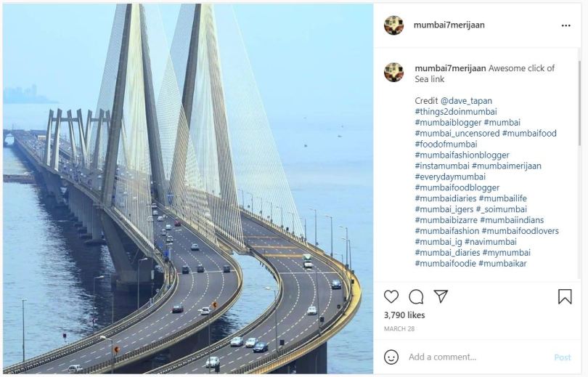Submit comment with the Post button
The image size is (588, 377).
point(563,357)
